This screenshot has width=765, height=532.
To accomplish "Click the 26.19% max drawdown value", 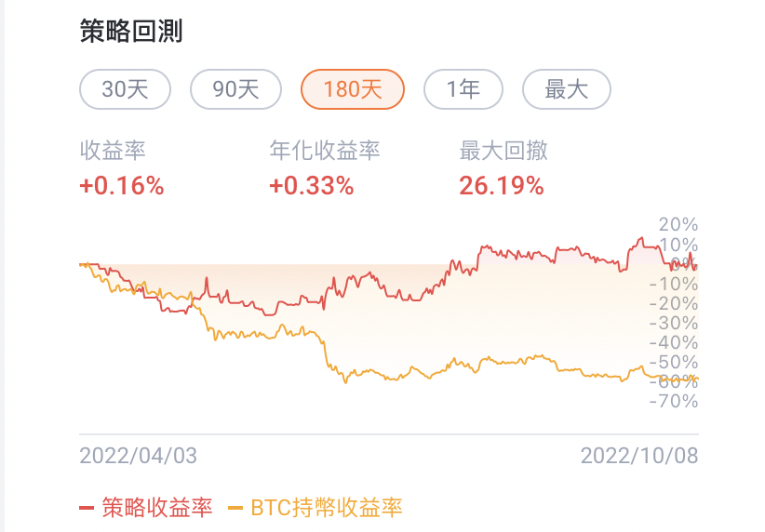I will (502, 185).
